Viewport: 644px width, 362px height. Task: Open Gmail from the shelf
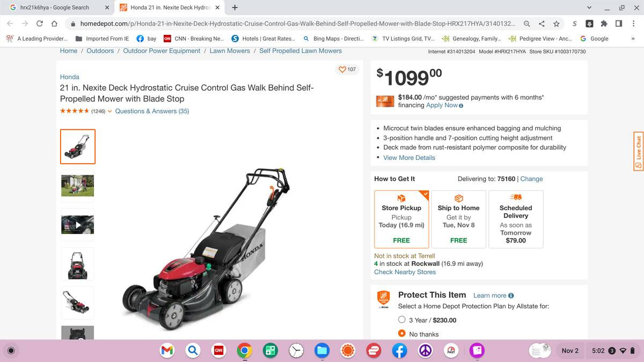pos(167,351)
